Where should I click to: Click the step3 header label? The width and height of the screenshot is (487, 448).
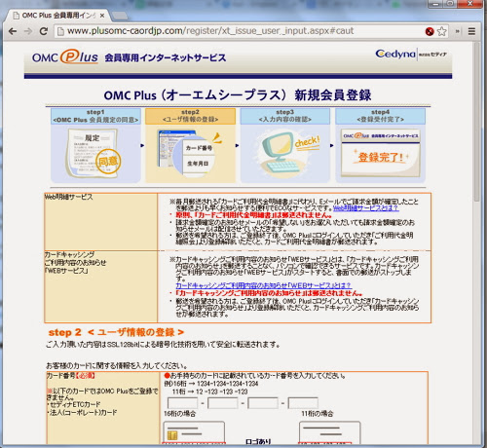click(285, 116)
